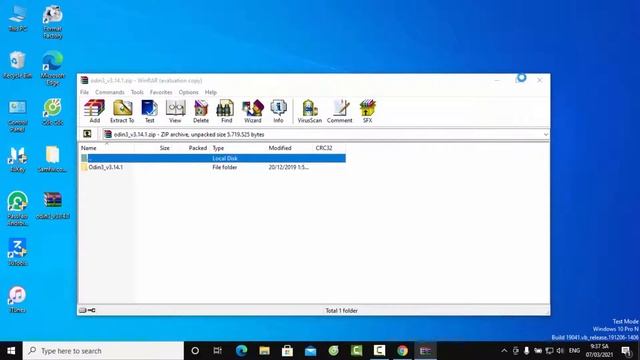The image size is (640, 360).
Task: Open Microsoft Store from taskbar
Action: tap(287, 351)
